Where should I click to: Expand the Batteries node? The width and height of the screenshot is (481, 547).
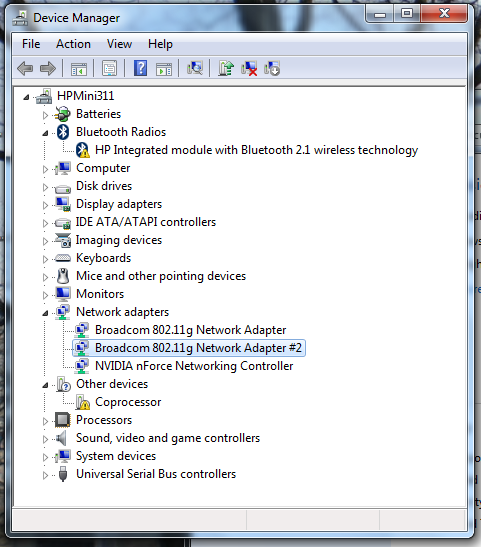(x=45, y=115)
